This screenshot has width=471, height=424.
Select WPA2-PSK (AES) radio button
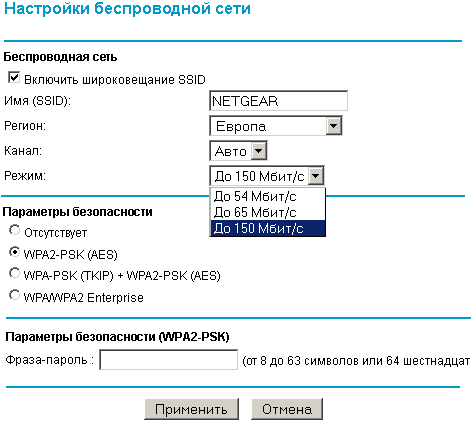(14, 252)
